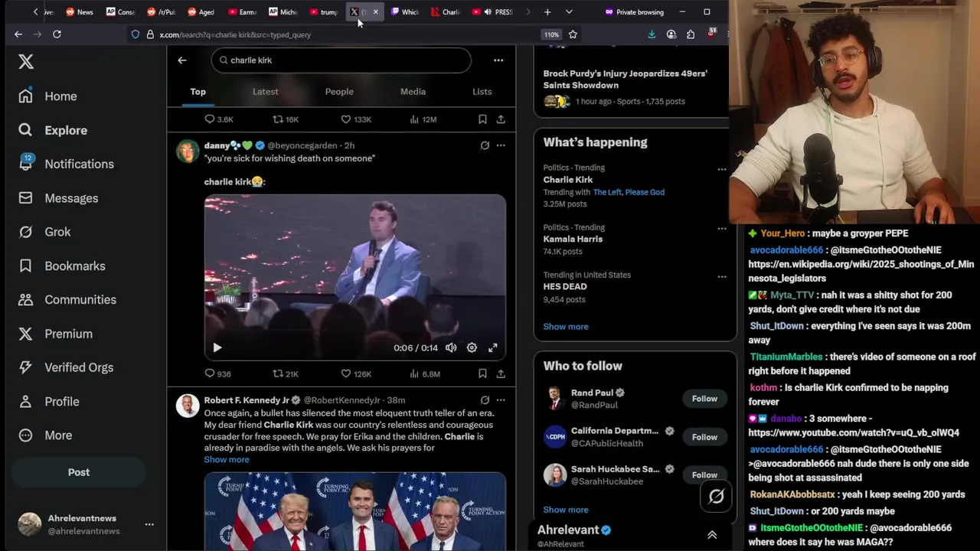The width and height of the screenshot is (980, 551).
Task: Open more options on Kennedy's post
Action: click(x=501, y=400)
